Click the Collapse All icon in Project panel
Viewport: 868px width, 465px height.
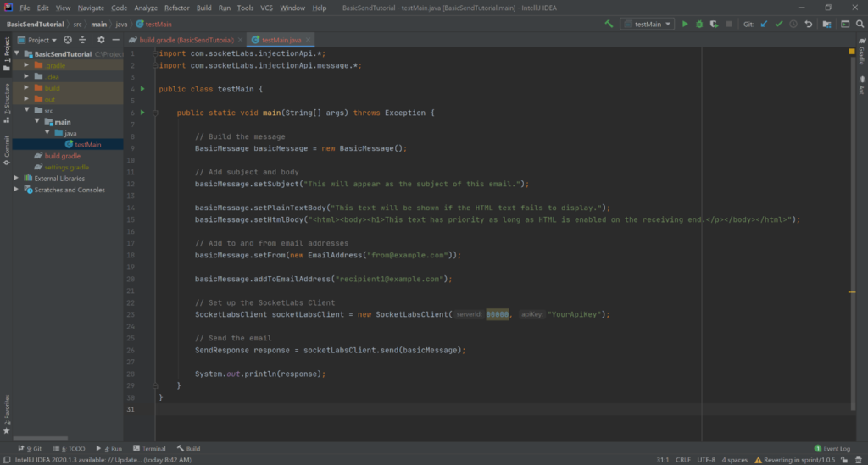pyautogui.click(x=82, y=40)
